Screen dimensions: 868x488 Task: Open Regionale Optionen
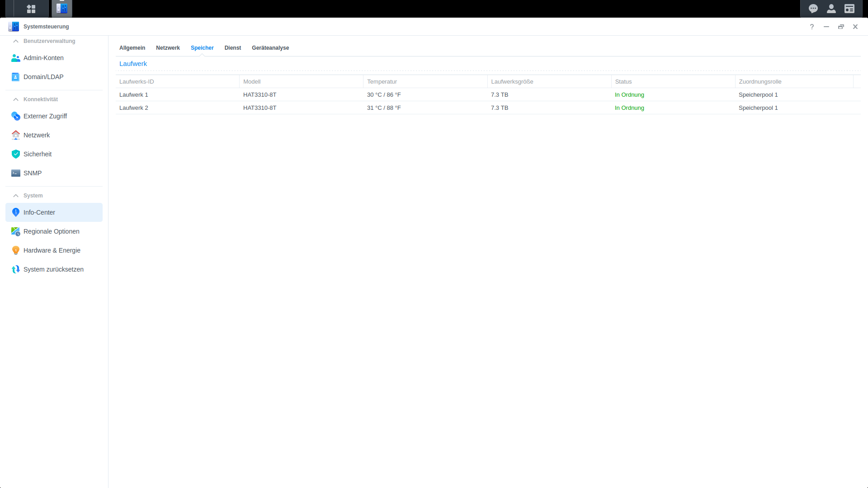click(51, 231)
